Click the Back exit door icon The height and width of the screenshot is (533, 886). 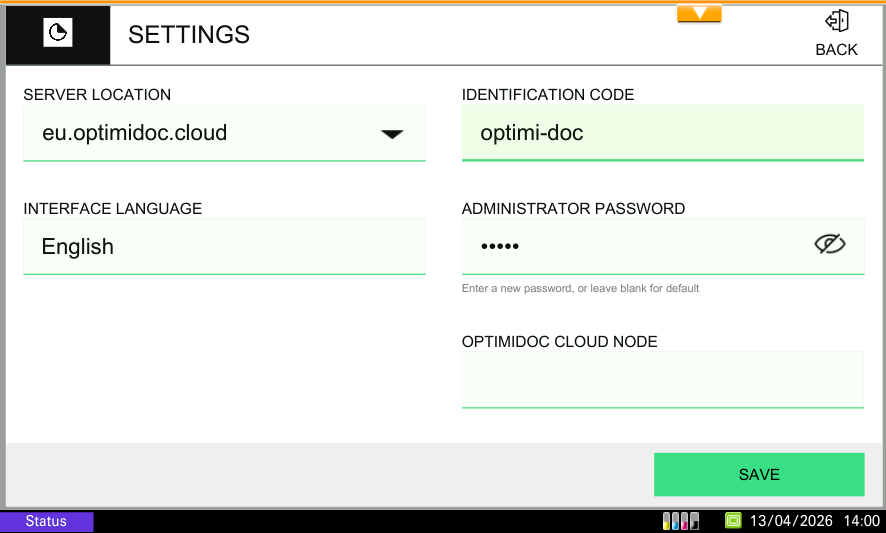tap(836, 22)
